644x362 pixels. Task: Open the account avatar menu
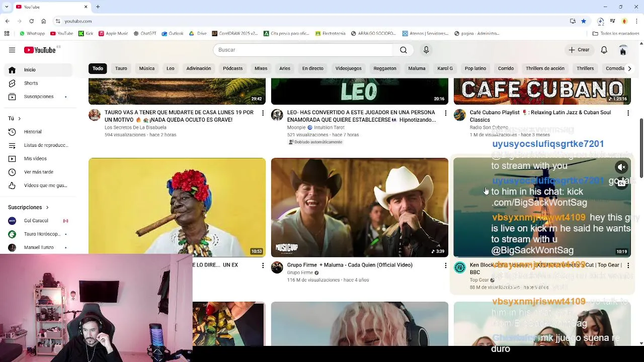click(x=623, y=50)
